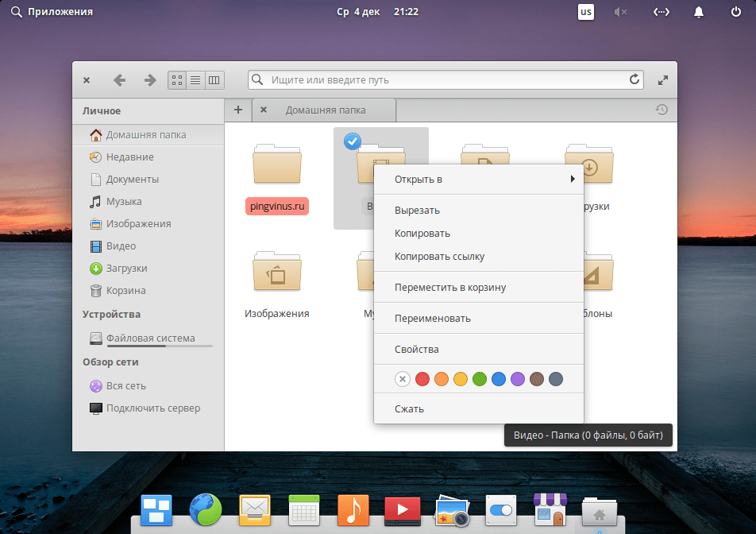Click Подключить сервер in sidebar

[153, 408]
